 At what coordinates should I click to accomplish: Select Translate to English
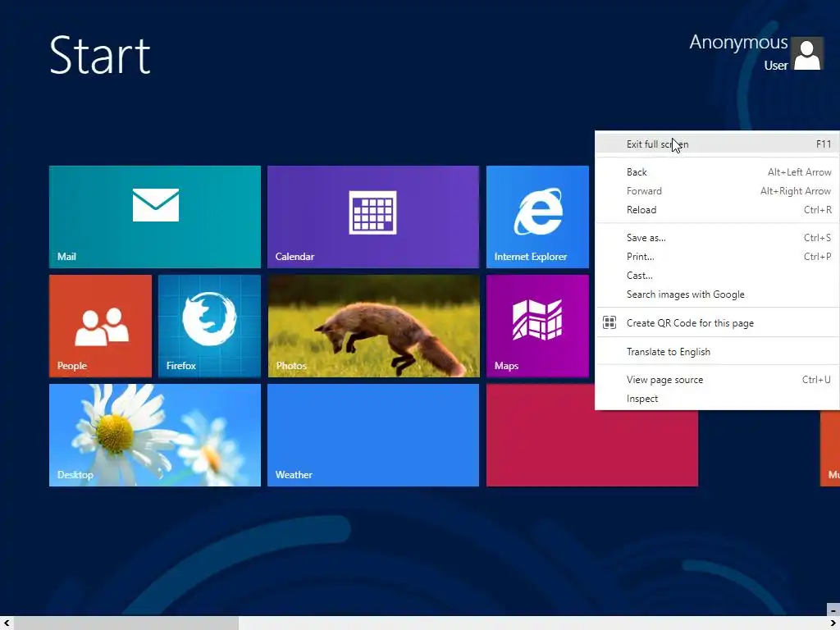click(717, 351)
